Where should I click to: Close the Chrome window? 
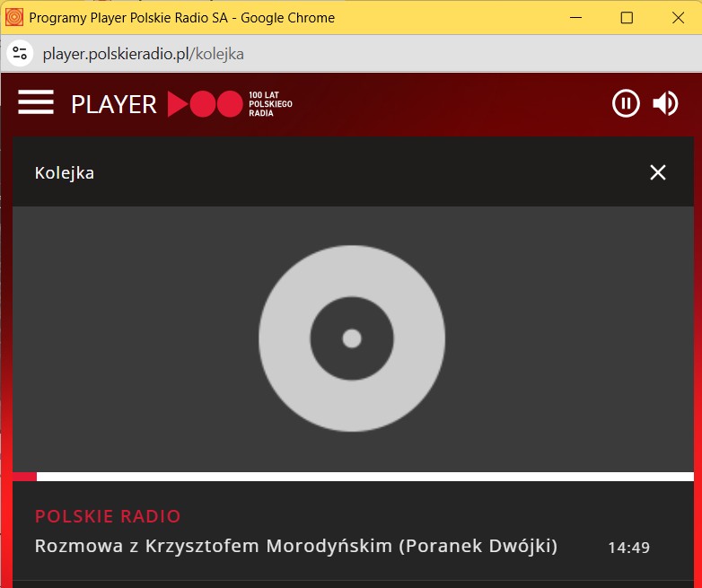(x=678, y=17)
